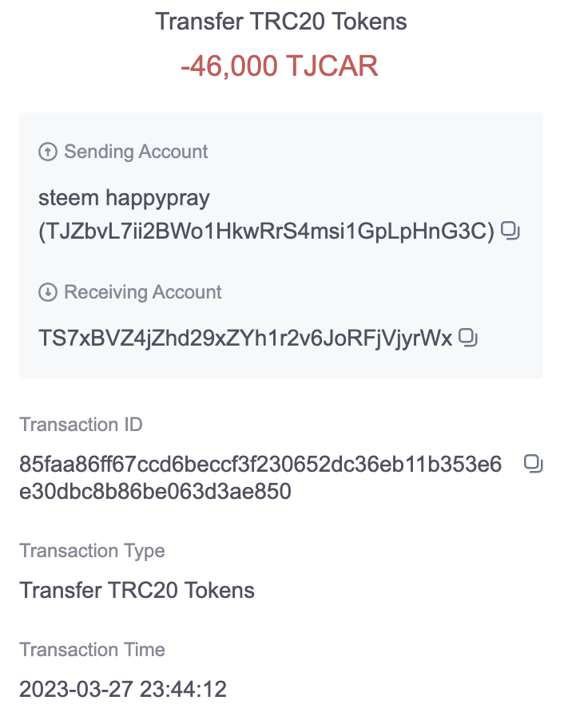Screen dimensions: 564x728
Task: Click the -46,000 TJCAR amount
Action: pyautogui.click(x=280, y=65)
